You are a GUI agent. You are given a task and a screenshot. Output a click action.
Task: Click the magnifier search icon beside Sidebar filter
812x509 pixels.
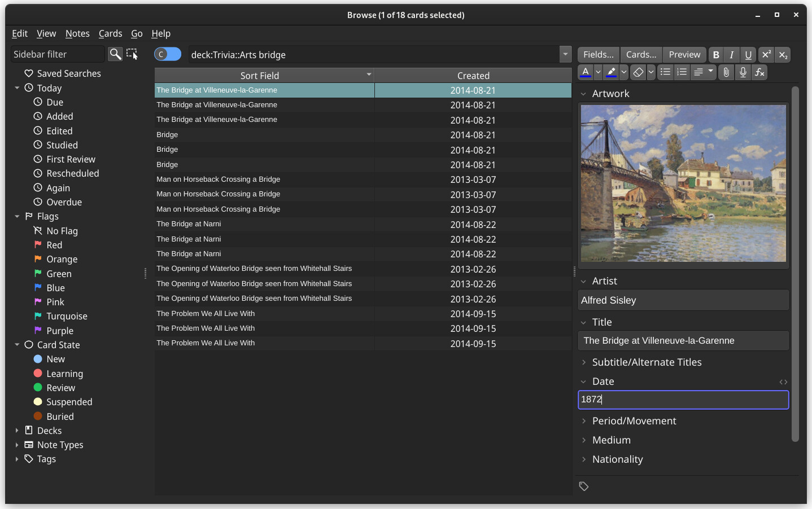pos(115,54)
